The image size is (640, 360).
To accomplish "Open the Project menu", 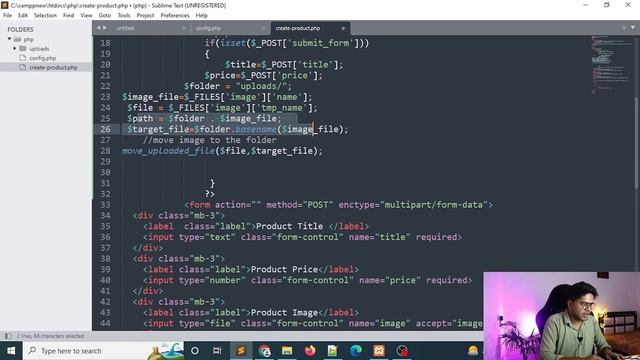I will coord(145,15).
